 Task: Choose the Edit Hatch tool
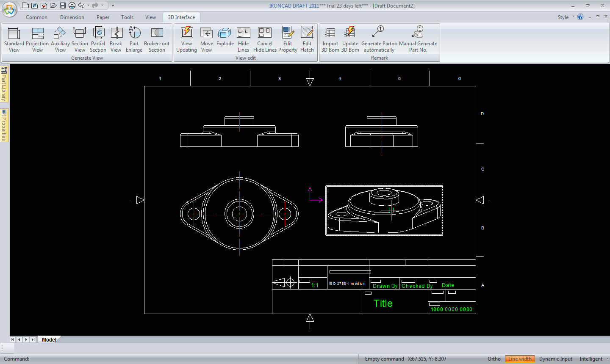(307, 39)
